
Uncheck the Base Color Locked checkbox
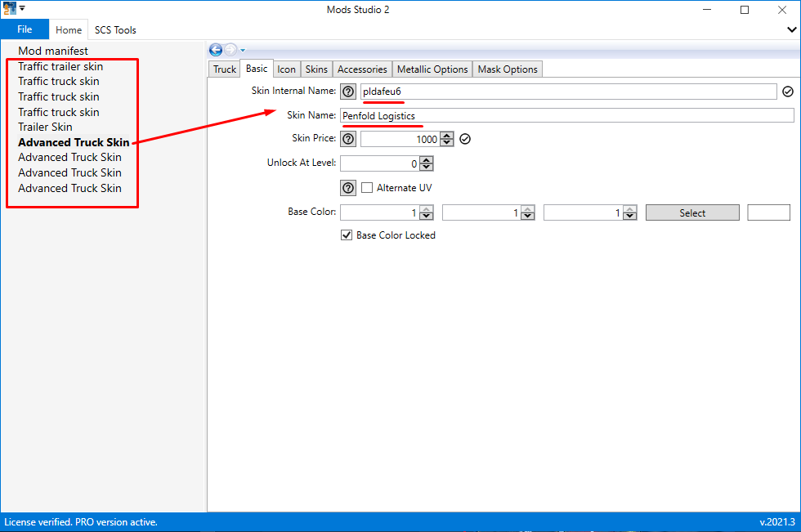[347, 235]
